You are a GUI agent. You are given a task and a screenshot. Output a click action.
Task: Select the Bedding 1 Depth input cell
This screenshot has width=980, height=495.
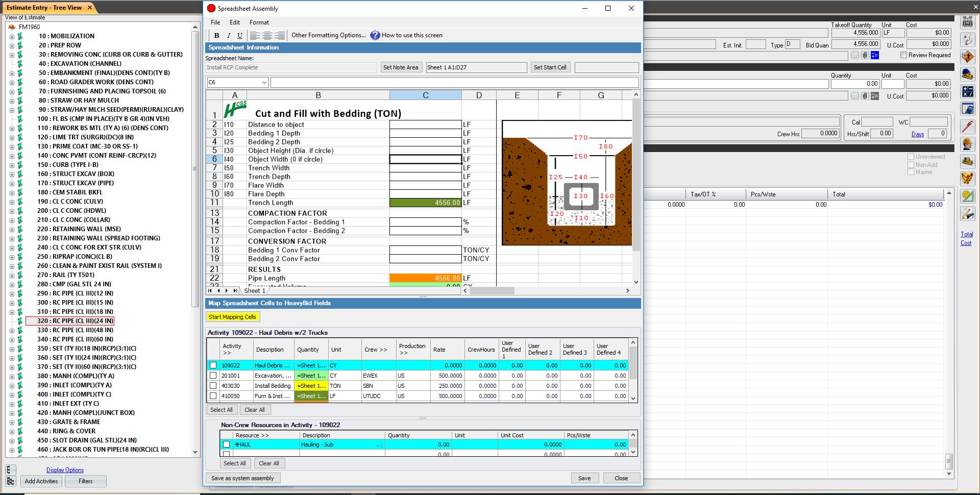click(425, 133)
